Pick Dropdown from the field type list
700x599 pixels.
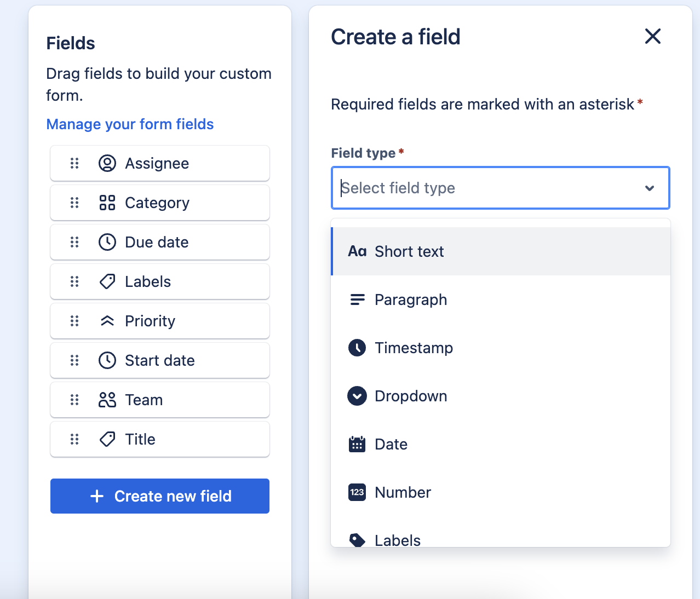(x=501, y=396)
